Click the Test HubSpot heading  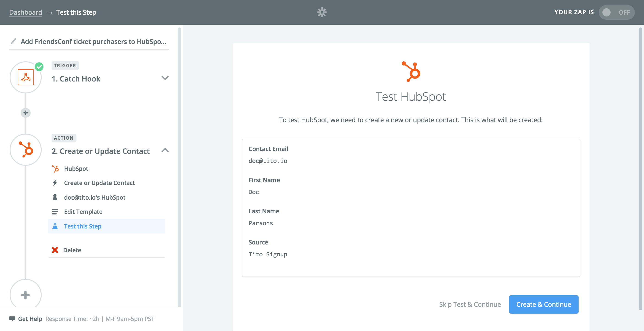(411, 97)
